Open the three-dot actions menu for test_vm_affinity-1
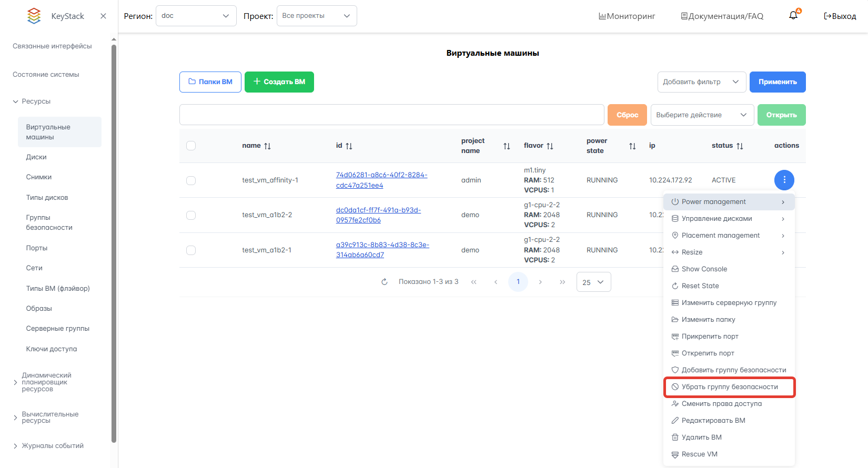 (x=784, y=180)
